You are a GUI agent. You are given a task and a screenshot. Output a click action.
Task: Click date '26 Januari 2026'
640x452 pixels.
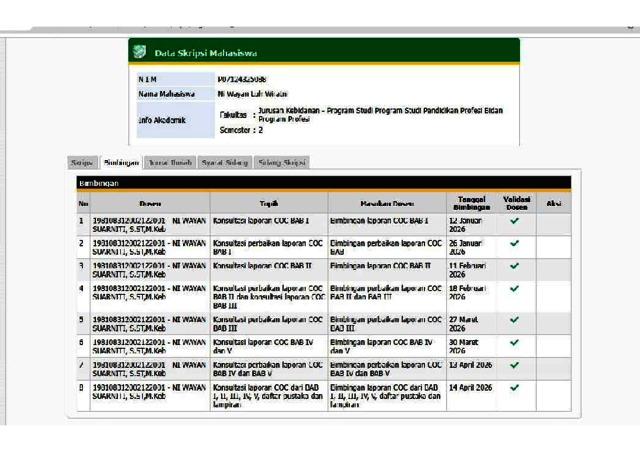click(466, 247)
